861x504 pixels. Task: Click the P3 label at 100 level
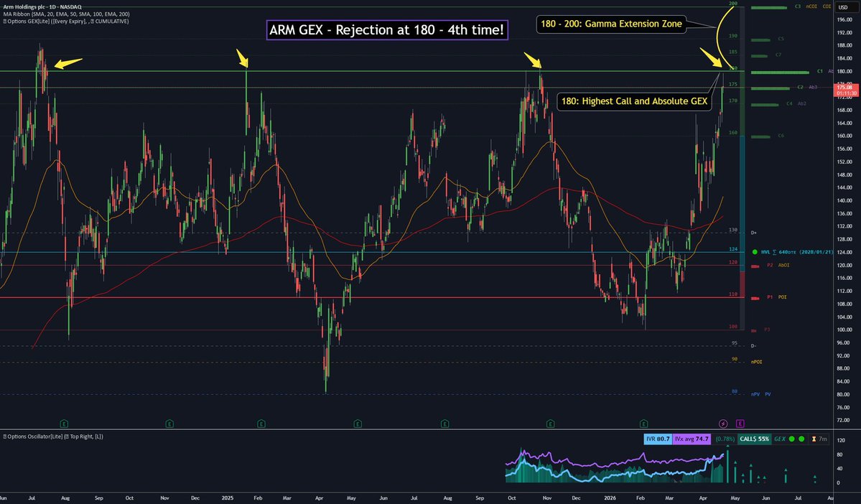pos(767,330)
